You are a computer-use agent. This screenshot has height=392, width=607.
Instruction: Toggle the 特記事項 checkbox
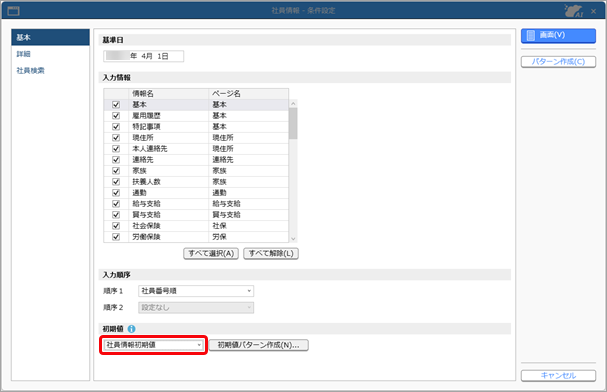pyautogui.click(x=116, y=127)
